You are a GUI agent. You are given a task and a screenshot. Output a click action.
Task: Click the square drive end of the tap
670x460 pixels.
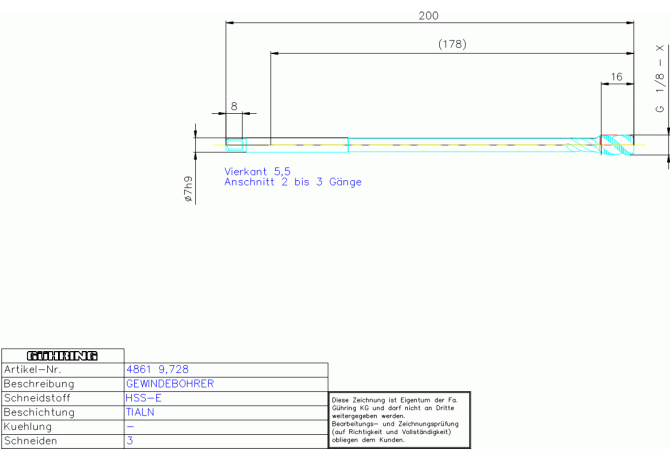(235, 145)
